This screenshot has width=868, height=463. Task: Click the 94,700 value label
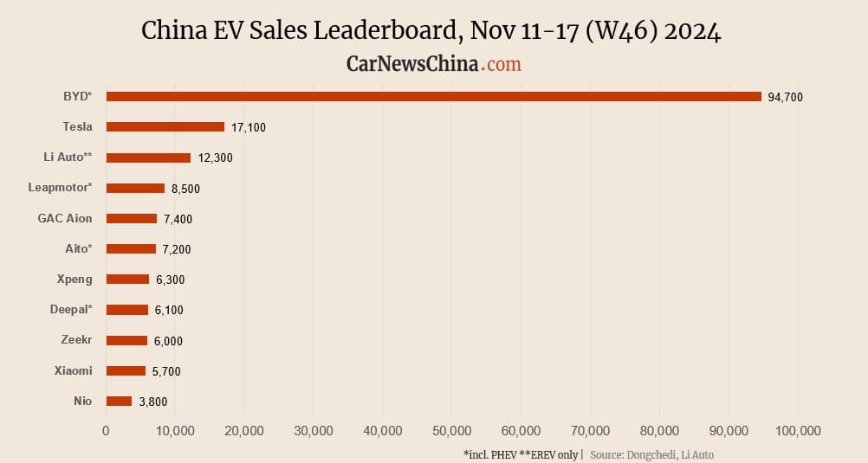click(786, 97)
